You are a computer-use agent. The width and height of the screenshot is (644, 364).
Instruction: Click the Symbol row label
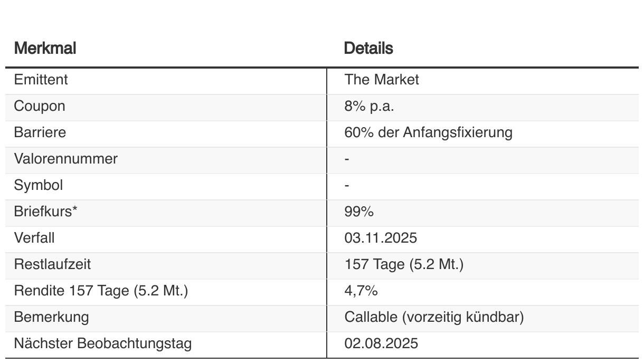39,185
